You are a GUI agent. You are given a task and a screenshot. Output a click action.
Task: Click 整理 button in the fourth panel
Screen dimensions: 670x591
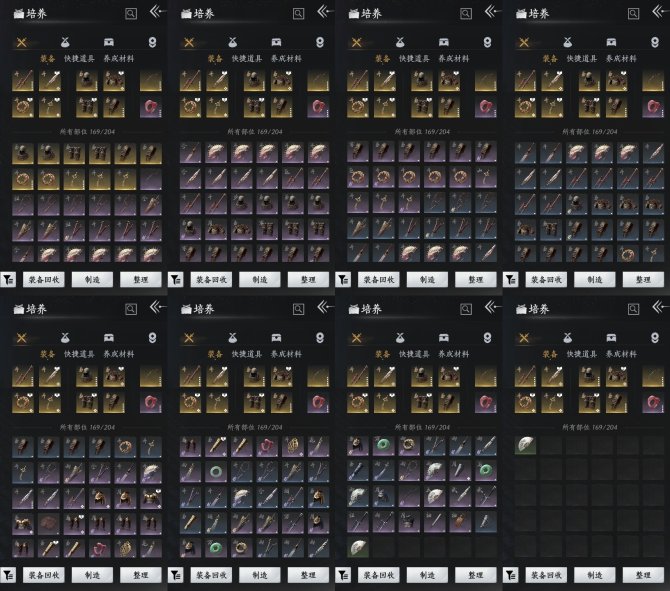(x=643, y=280)
